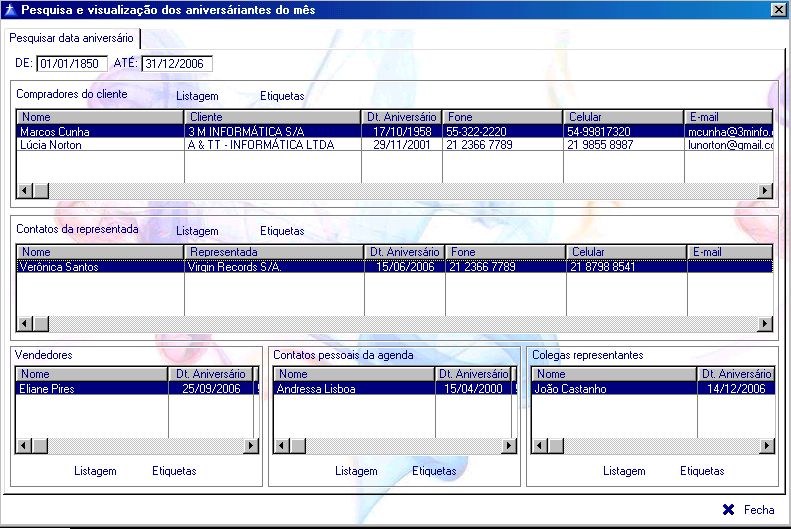Image resolution: width=791 pixels, height=529 pixels.
Task: Click left scroll arrow in Colegas representantes grid
Action: coord(540,446)
